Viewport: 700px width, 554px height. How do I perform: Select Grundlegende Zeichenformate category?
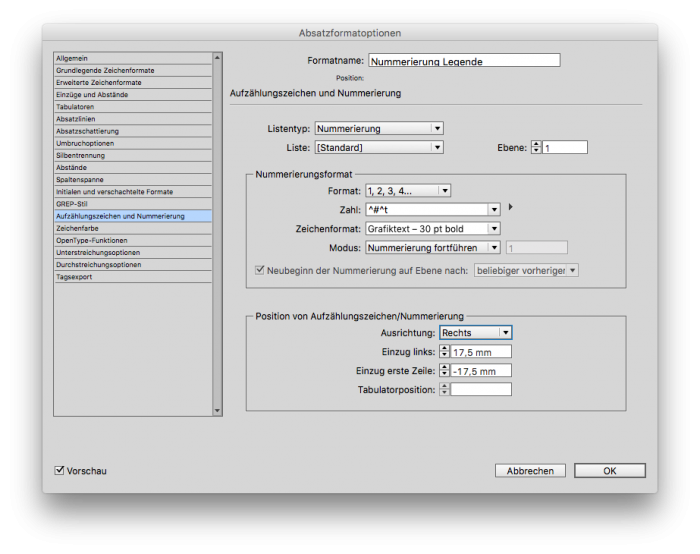133,71
